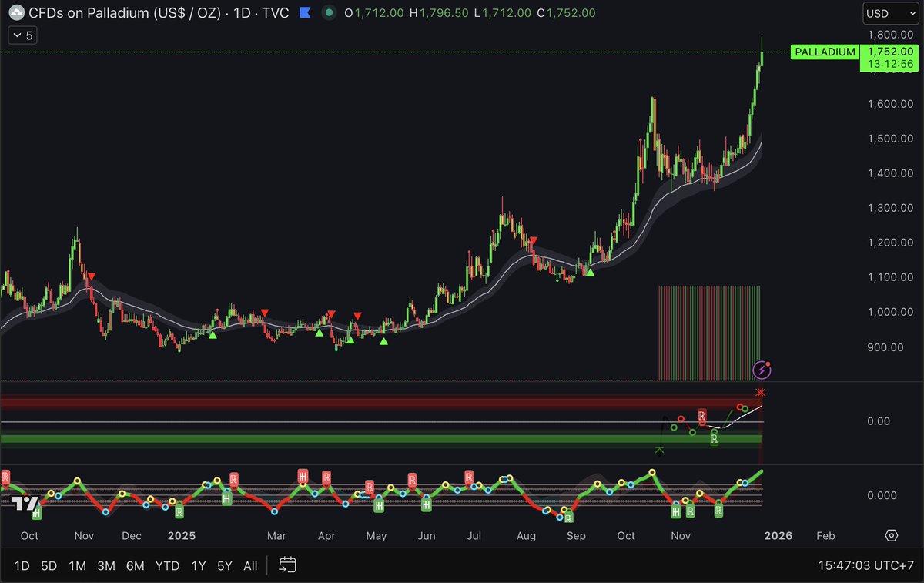Click the 13:12:56 bar countdown timer

click(x=890, y=64)
